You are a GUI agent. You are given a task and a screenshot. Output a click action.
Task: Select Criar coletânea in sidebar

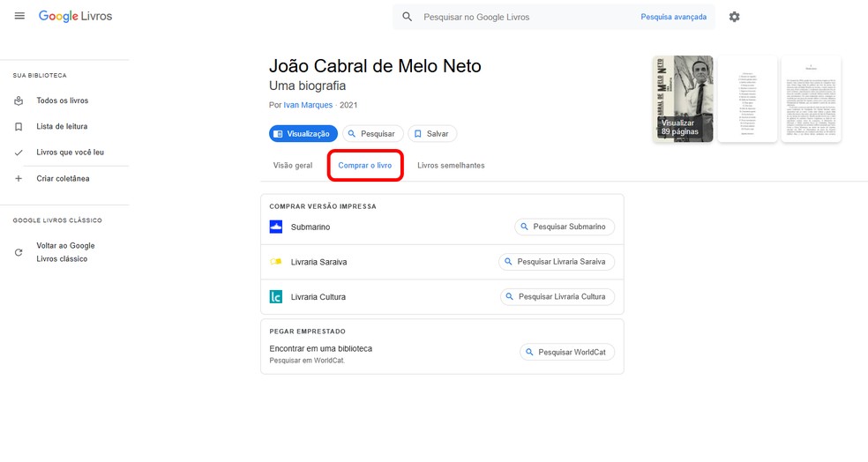point(64,179)
